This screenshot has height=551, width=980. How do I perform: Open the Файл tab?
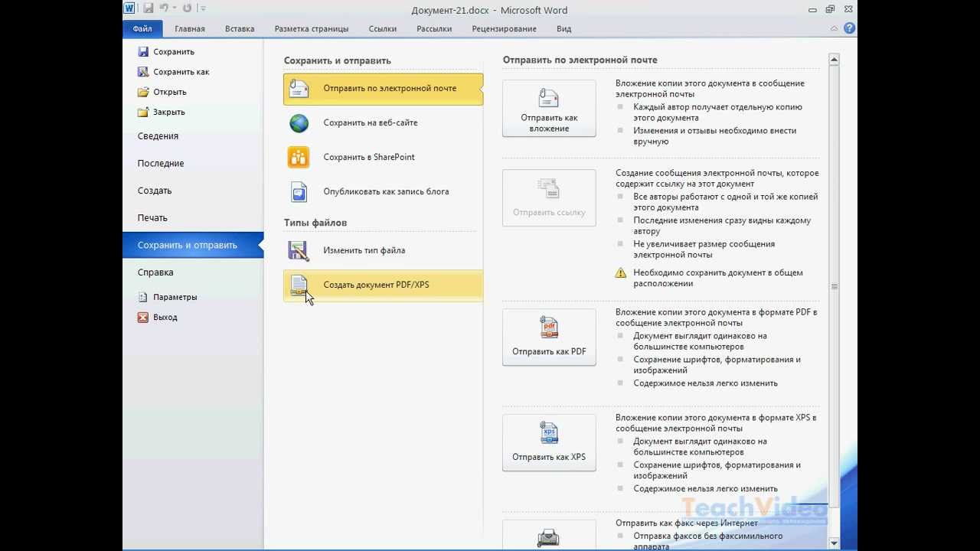(x=142, y=29)
